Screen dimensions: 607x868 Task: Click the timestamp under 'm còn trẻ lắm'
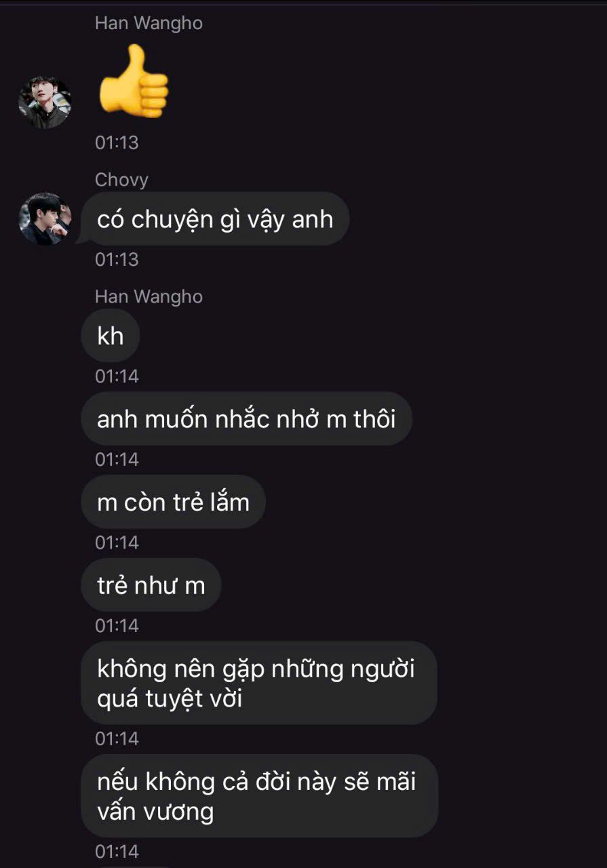click(x=117, y=542)
